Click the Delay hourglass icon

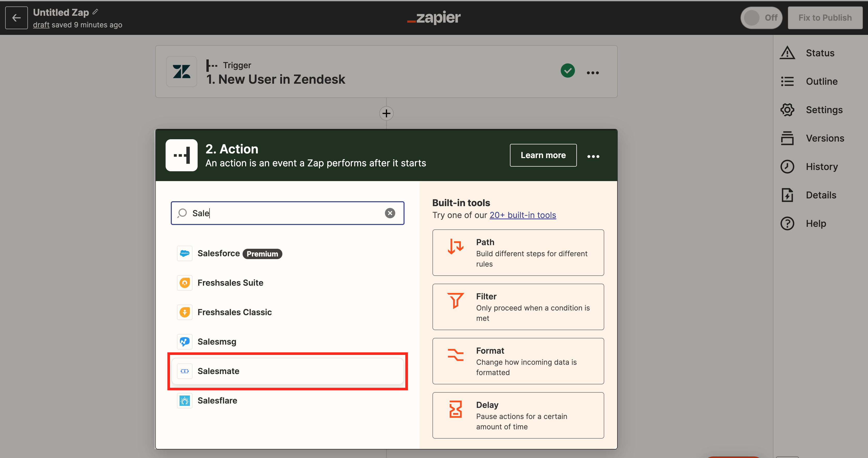click(455, 409)
